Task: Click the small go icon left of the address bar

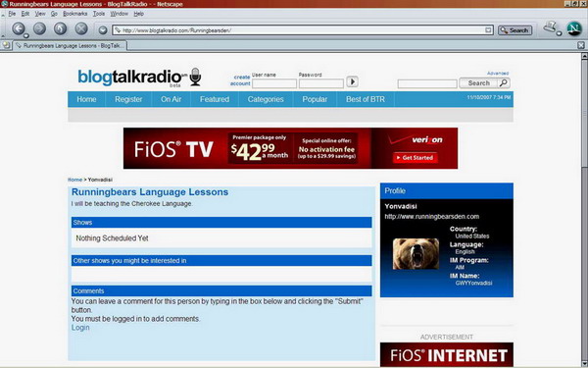Action: click(x=103, y=30)
